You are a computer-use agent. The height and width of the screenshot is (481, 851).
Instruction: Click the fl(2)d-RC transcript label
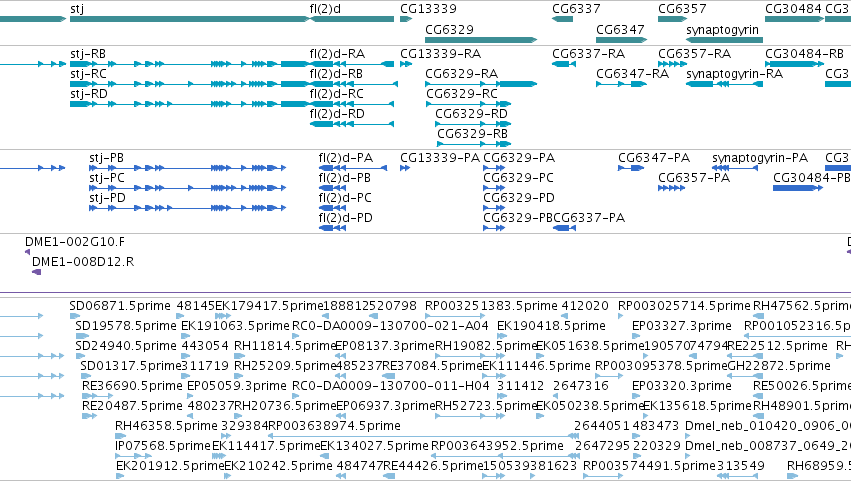[x=336, y=94]
